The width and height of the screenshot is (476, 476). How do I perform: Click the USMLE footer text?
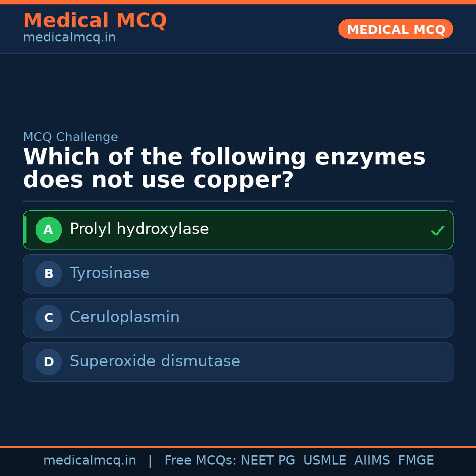[x=324, y=461]
